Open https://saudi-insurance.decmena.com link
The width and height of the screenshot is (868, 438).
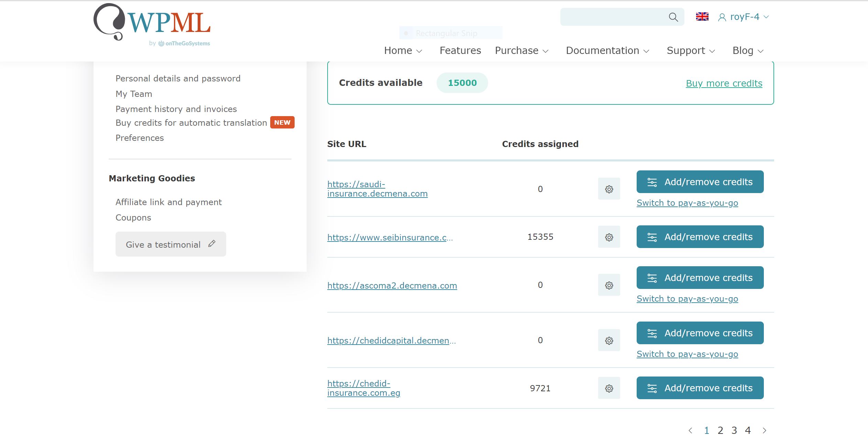(x=377, y=189)
